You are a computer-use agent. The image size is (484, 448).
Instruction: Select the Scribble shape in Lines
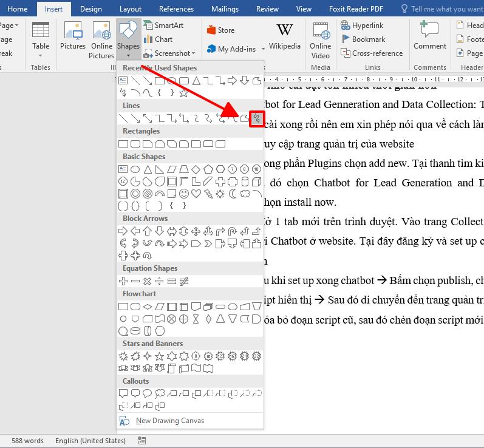click(257, 118)
